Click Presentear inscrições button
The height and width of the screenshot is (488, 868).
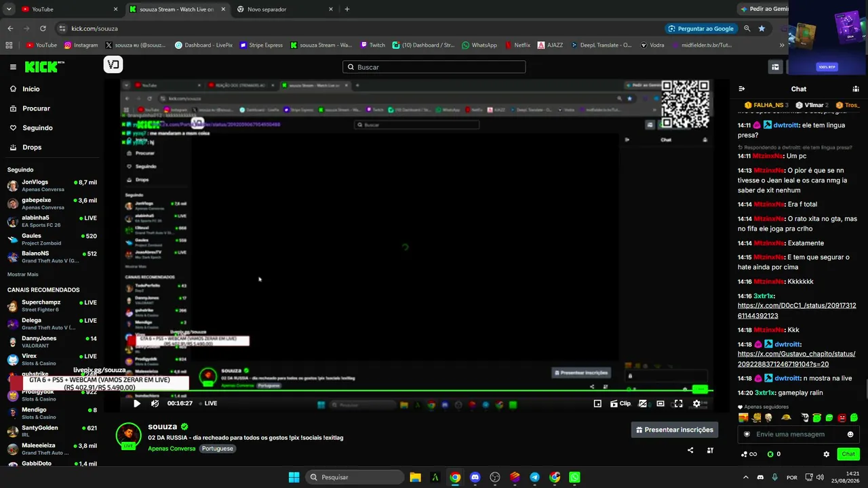tap(674, 430)
